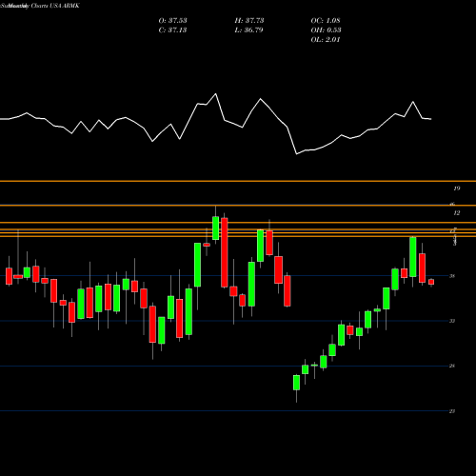Click the '28' price axis label
This screenshot has height=476, width=476.
pos(452,366)
